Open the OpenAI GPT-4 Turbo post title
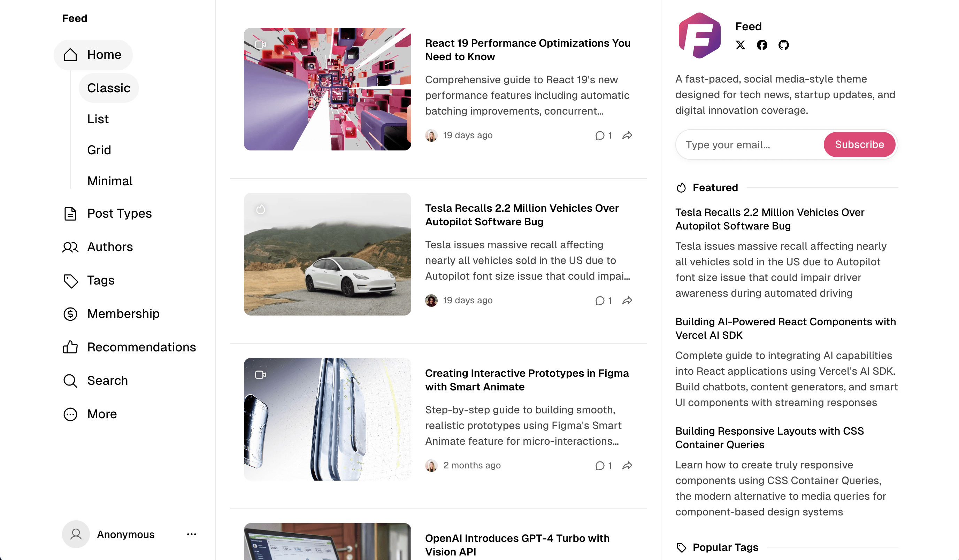This screenshot has width=959, height=560. tap(517, 545)
